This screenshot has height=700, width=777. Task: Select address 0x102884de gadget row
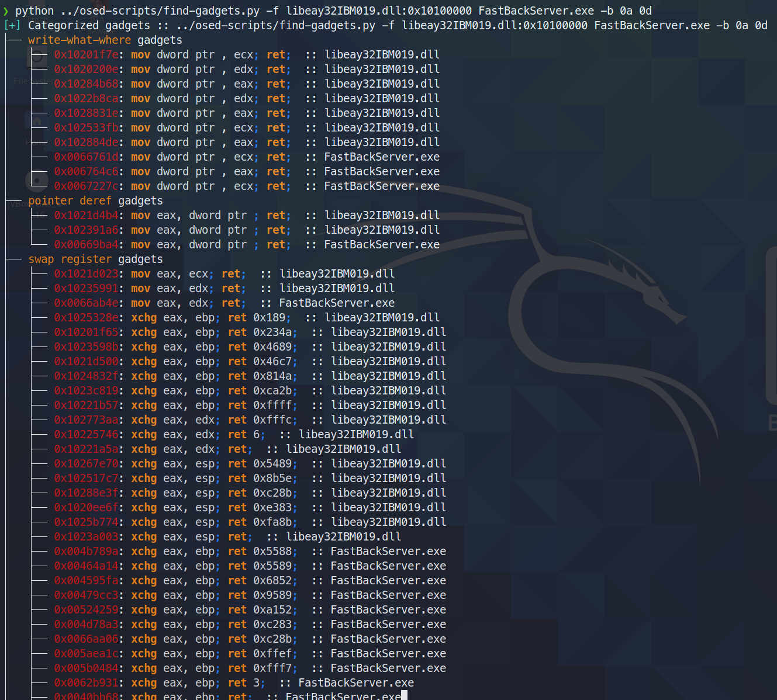point(247,143)
